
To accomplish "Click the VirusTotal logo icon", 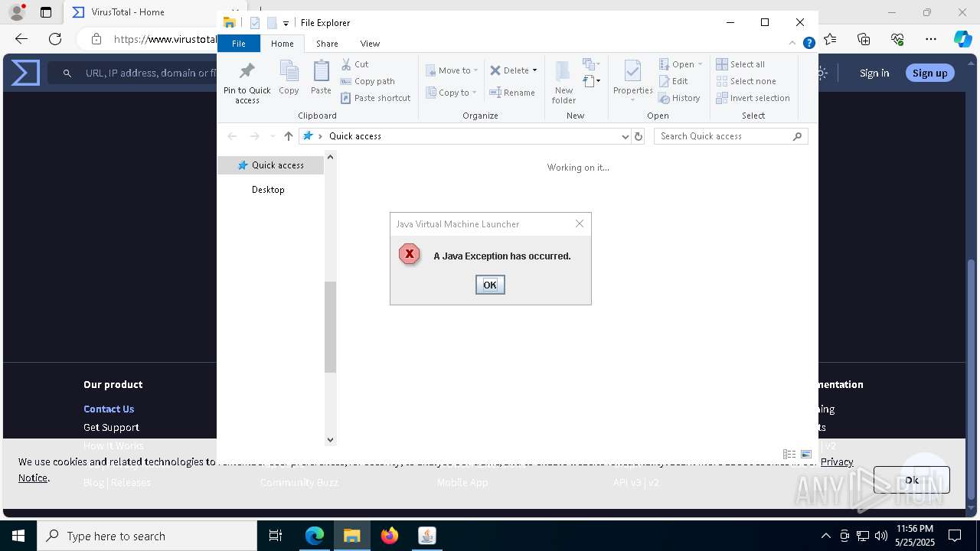I will [25, 73].
